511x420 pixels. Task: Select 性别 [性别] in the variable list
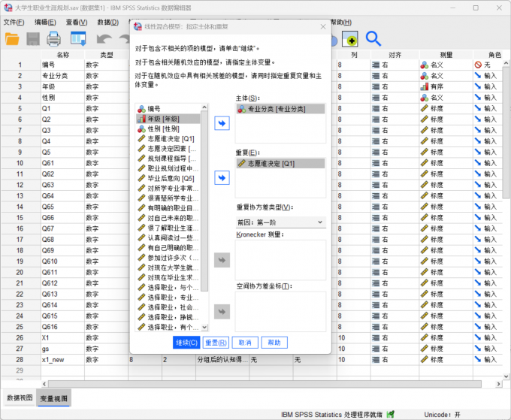click(x=162, y=128)
